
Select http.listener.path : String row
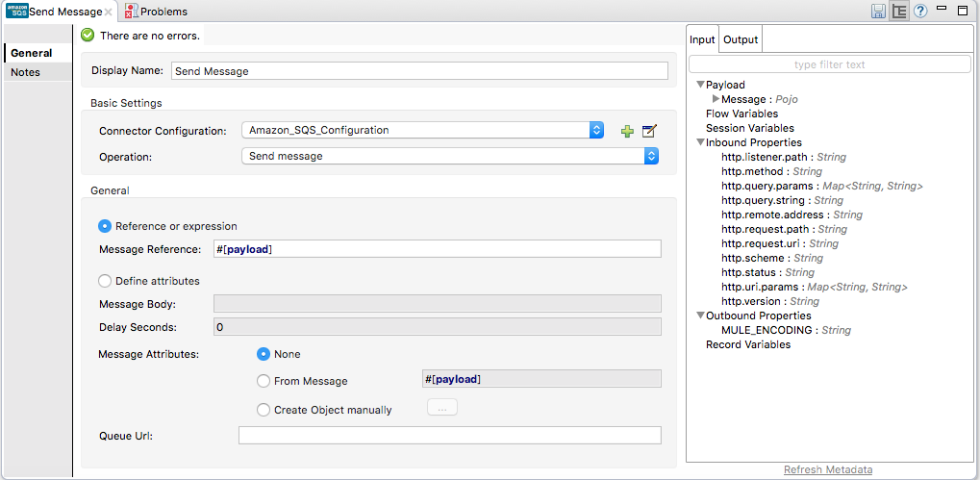[784, 157]
